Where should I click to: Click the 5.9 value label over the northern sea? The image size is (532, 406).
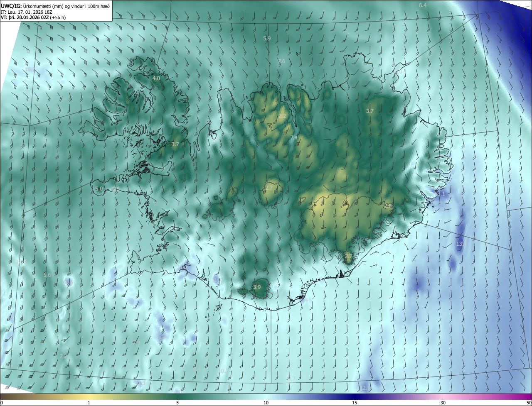point(267,38)
